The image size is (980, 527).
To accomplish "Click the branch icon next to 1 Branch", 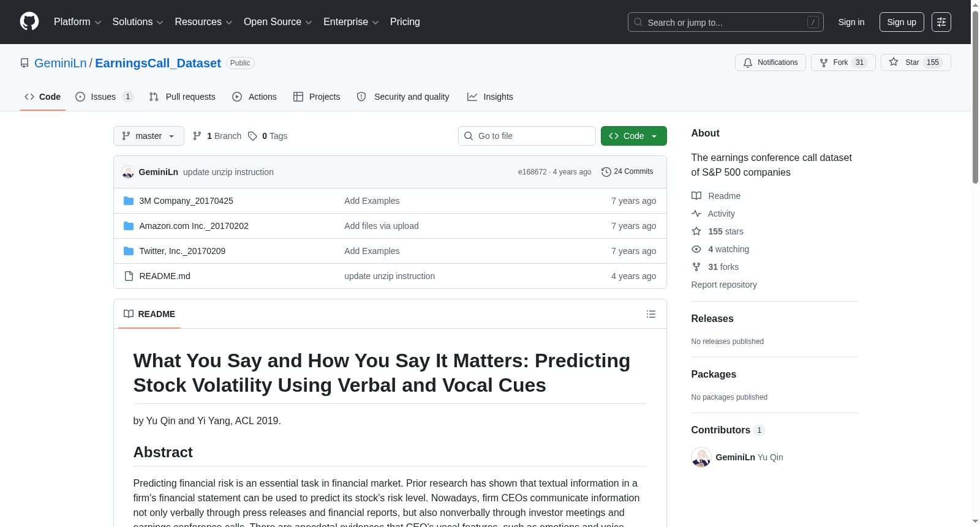I will click(197, 136).
